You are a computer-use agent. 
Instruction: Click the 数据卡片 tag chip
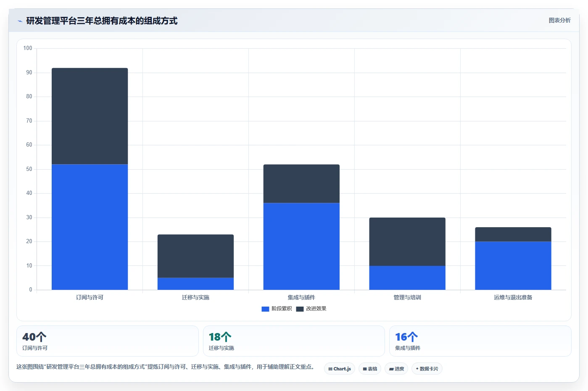coord(427,369)
